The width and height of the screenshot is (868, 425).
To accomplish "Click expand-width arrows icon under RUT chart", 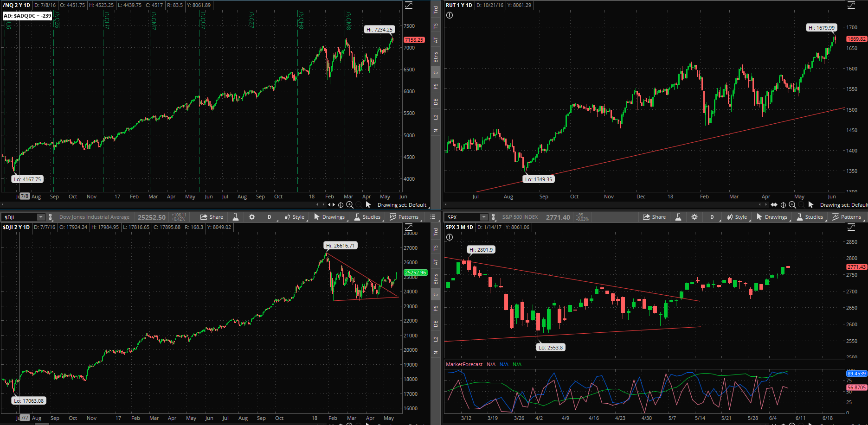I will (x=774, y=204).
